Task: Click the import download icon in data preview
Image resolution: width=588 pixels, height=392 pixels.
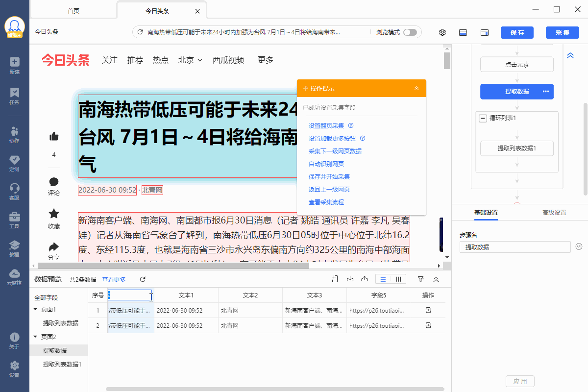Action: 350,279
